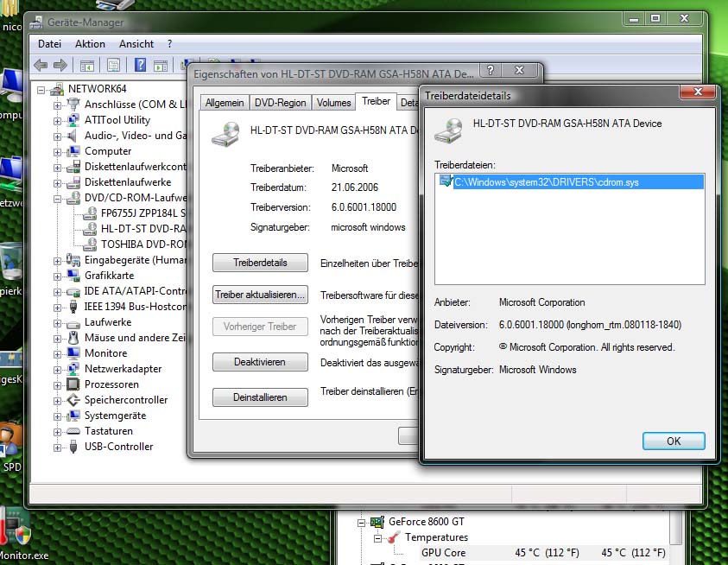
Task: Collapse the NETWORK64 root node
Action: coord(41,89)
